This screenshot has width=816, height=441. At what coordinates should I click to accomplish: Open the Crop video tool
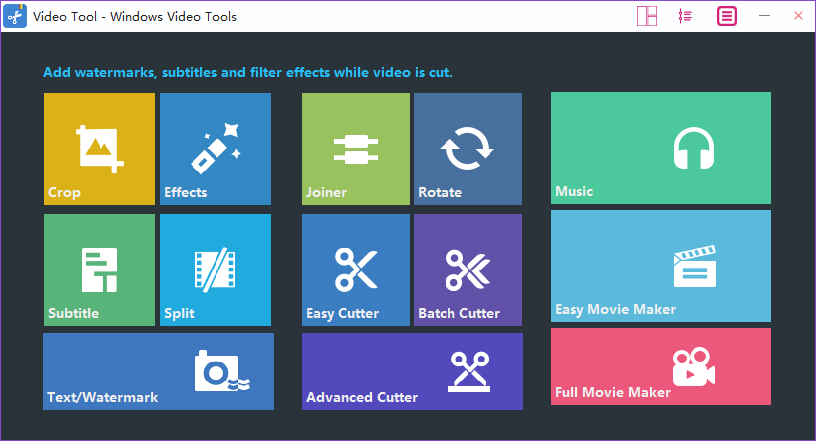click(99, 148)
